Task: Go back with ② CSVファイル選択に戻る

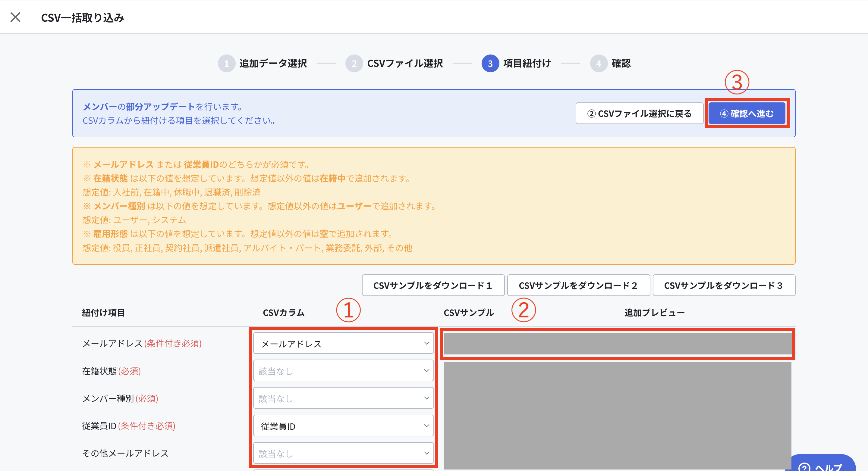Action: 639,114
